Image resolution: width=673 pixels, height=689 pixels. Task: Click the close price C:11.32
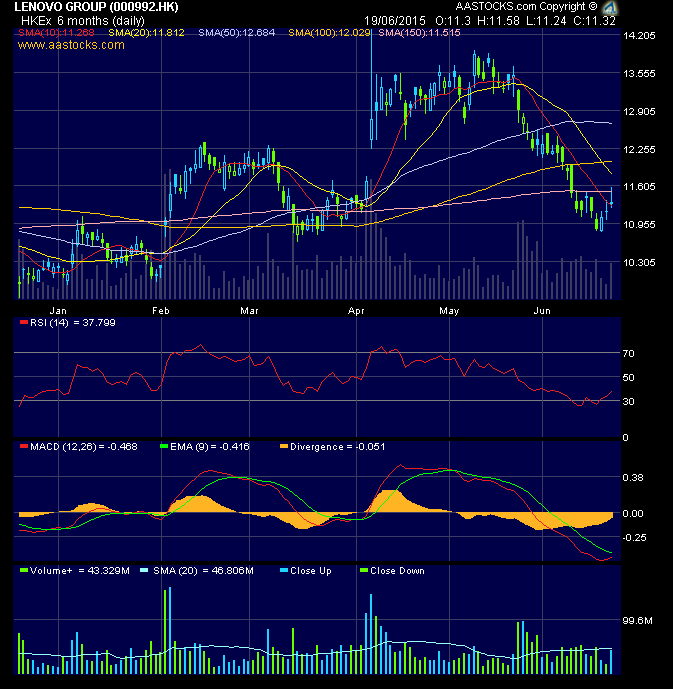point(594,21)
